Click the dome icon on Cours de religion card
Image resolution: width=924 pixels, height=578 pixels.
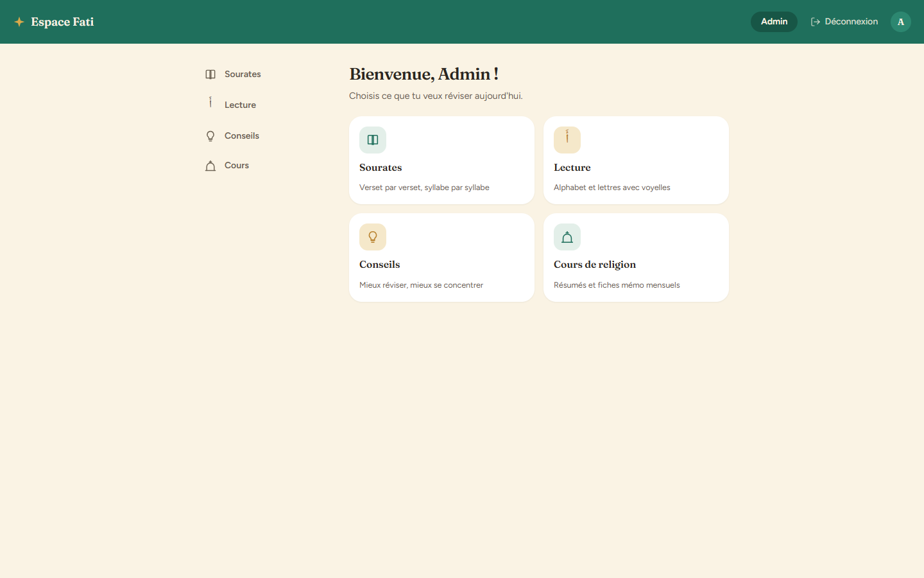click(567, 237)
